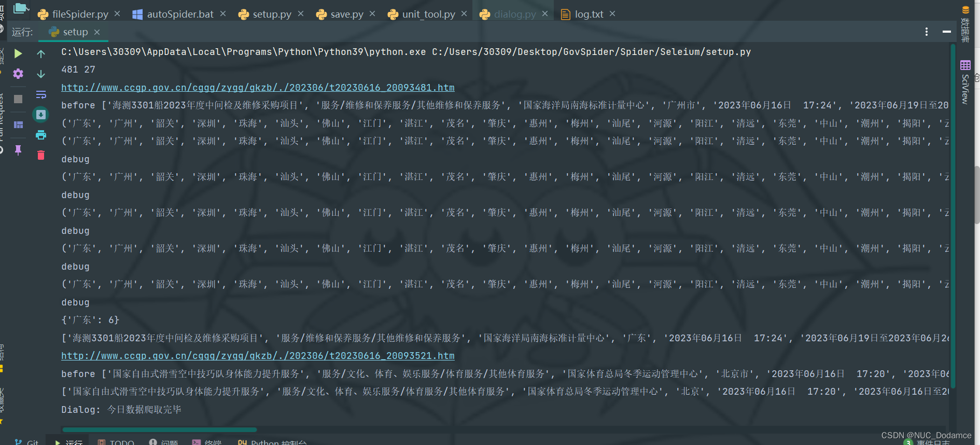Open the Git tool window tab
Screen dimensions: 980x445
point(27,442)
